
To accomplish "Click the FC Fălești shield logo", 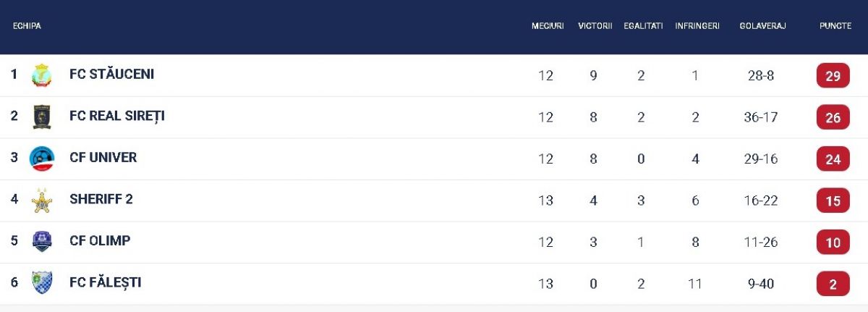I will pyautogui.click(x=42, y=283).
